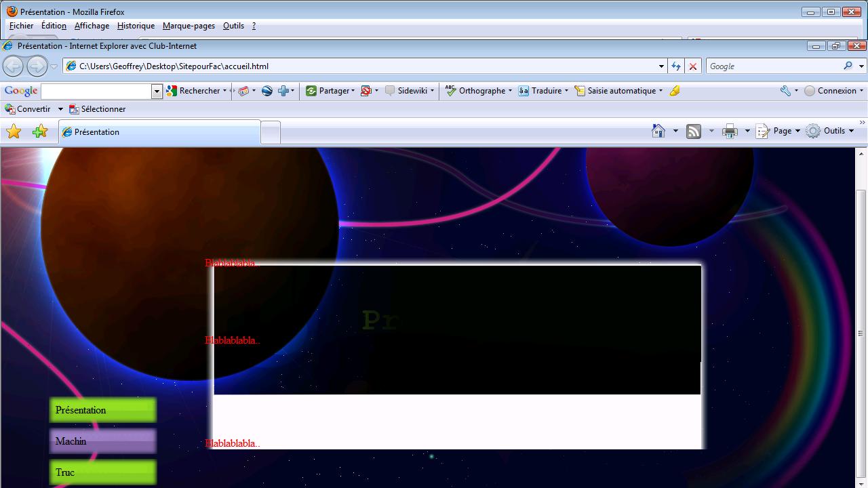Open the Affichage menu in Firefox window
The height and width of the screenshot is (488, 868).
[x=92, y=26]
